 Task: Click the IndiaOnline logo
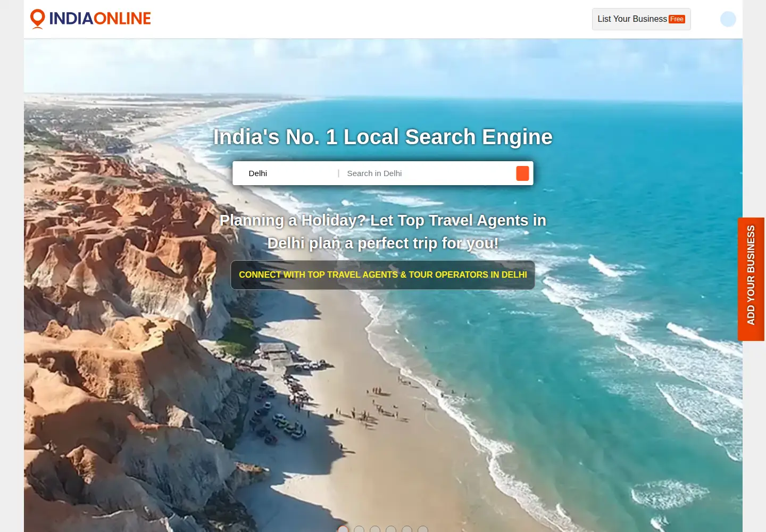(90, 19)
